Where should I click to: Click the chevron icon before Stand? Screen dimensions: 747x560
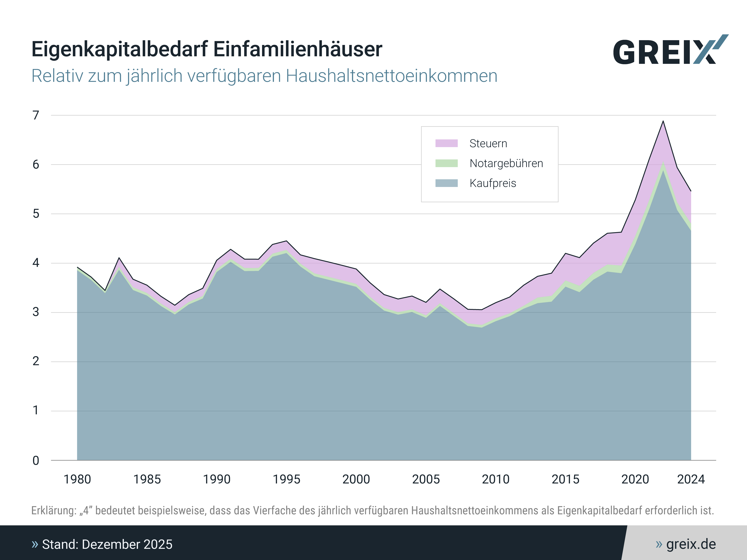[x=35, y=544]
